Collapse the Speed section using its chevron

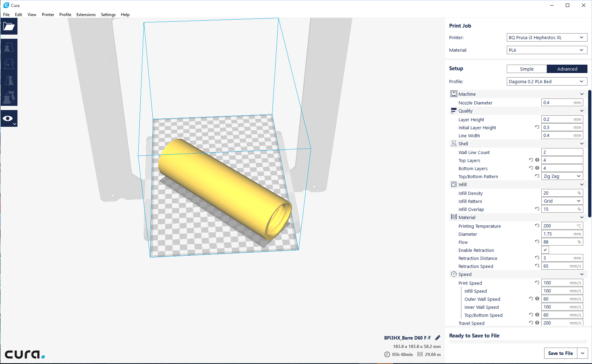click(582, 275)
